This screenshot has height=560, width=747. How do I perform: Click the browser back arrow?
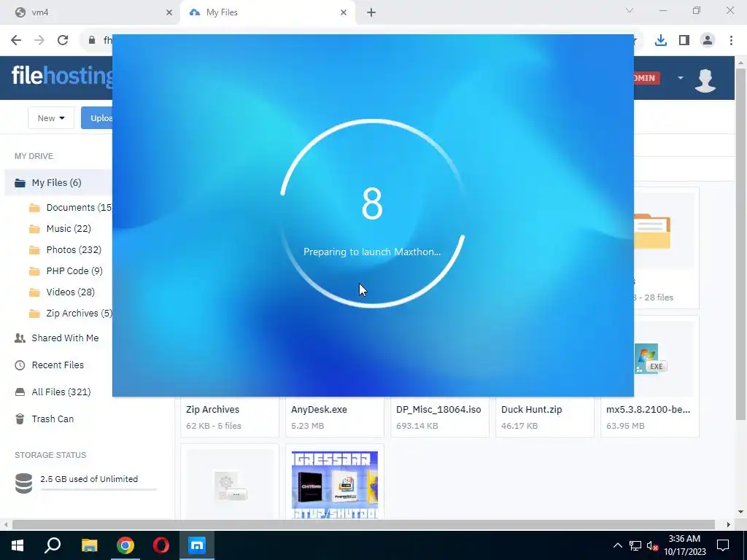(16, 40)
